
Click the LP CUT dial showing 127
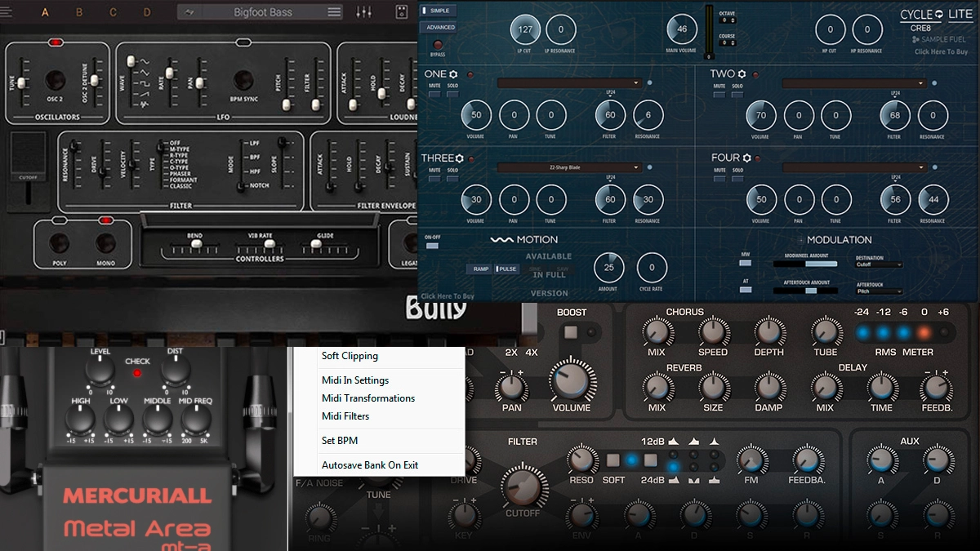(526, 30)
